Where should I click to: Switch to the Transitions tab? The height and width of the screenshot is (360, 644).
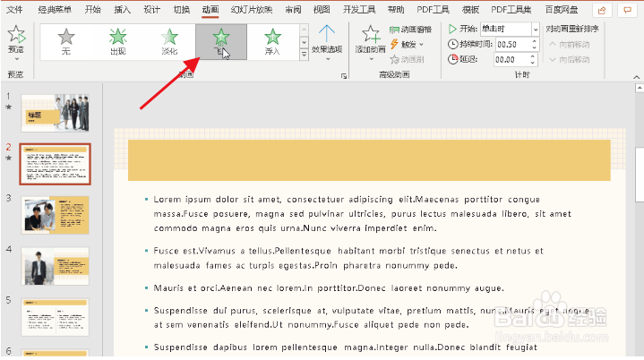[181, 10]
